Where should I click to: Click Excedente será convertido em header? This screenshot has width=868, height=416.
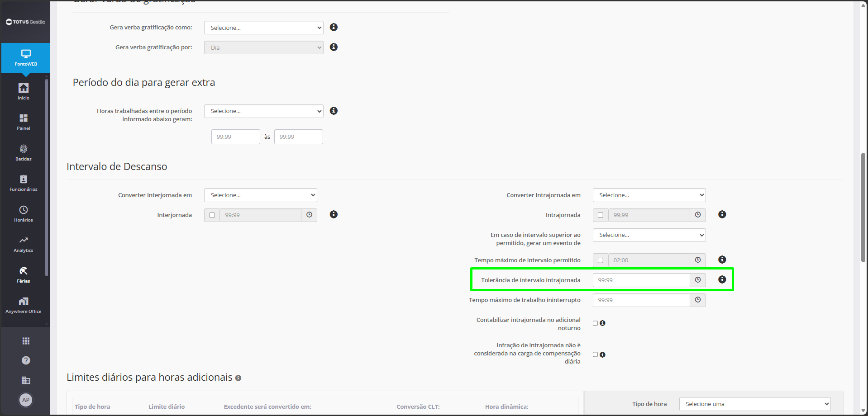tap(267, 407)
